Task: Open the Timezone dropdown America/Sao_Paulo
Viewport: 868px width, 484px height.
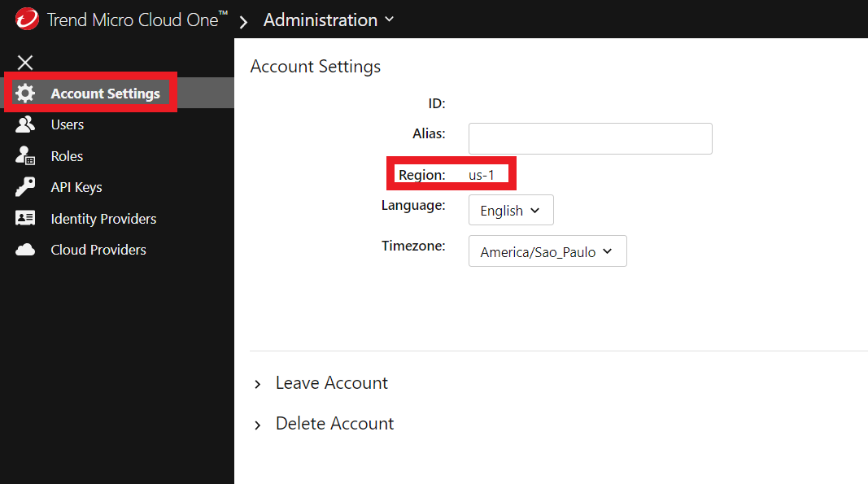Action: point(547,251)
